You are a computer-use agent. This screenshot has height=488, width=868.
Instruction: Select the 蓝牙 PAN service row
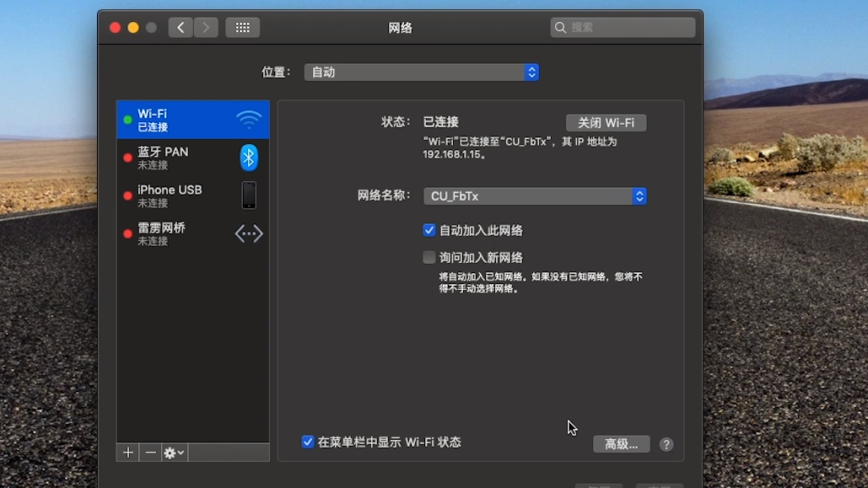[192, 158]
